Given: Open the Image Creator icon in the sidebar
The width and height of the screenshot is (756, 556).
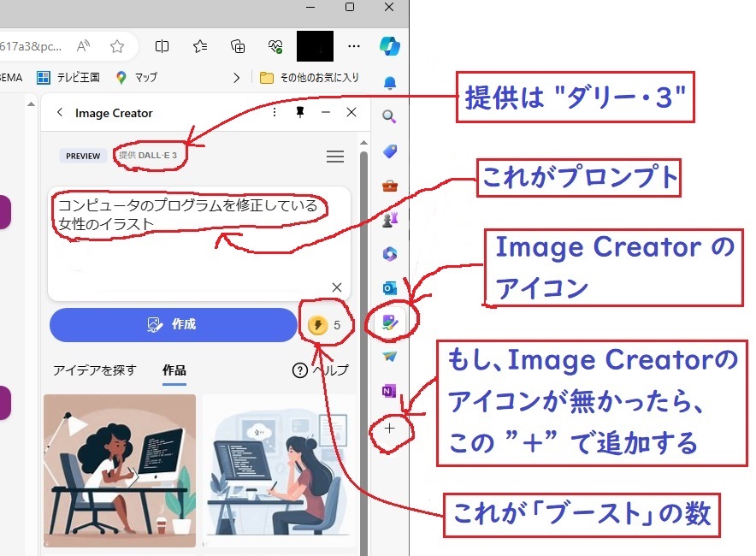Looking at the screenshot, I should (x=390, y=322).
